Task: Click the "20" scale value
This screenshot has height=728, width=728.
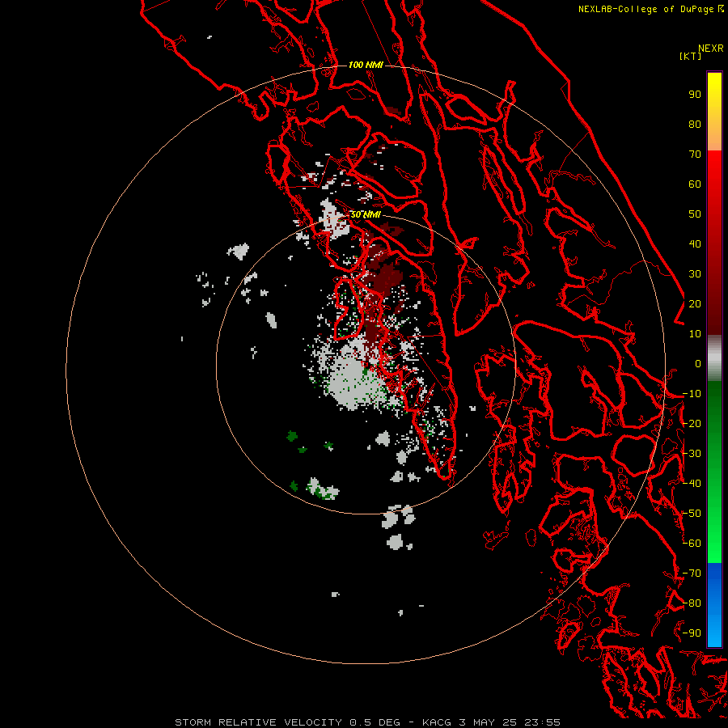Action: pos(695,303)
